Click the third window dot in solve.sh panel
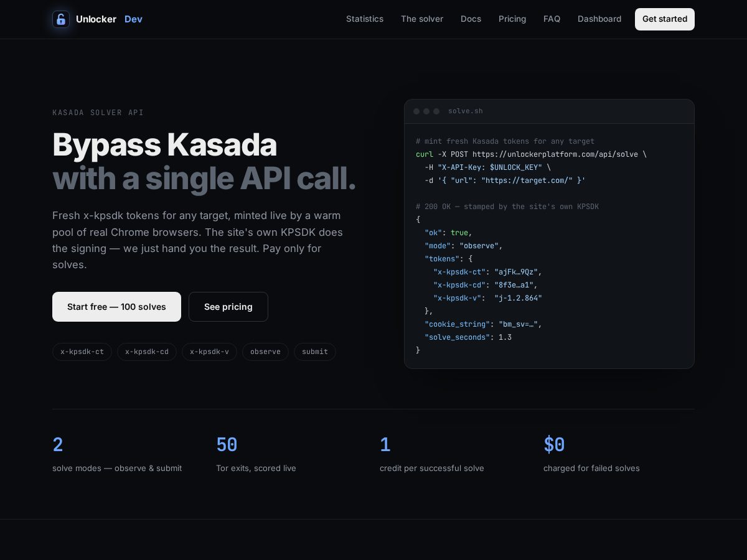The width and height of the screenshot is (747, 560). pyautogui.click(x=436, y=111)
